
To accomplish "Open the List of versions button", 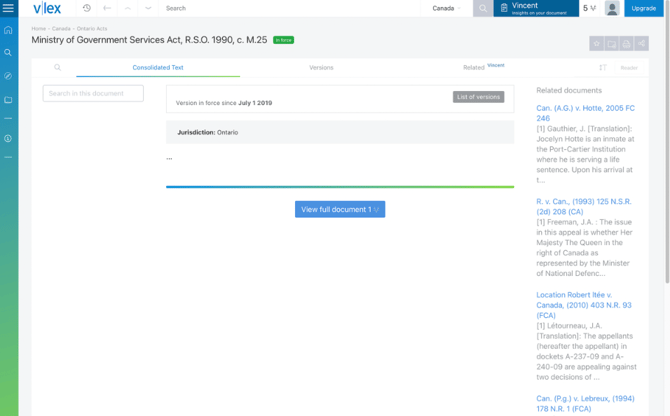I will (478, 97).
